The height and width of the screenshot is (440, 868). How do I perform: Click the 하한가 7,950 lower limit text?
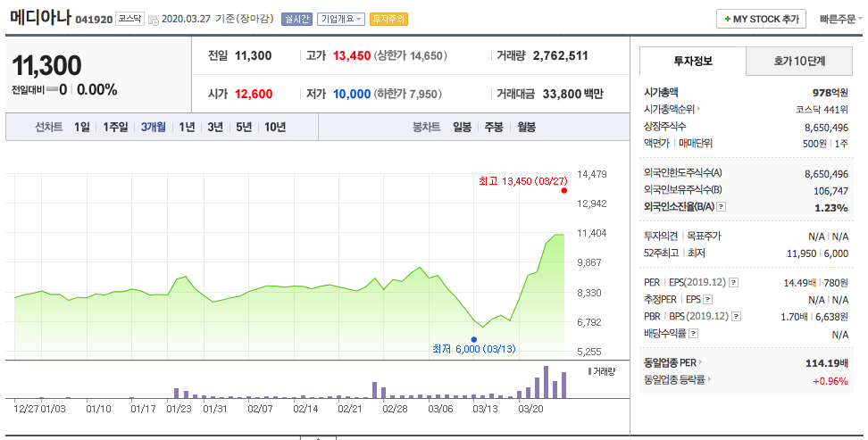(x=408, y=94)
